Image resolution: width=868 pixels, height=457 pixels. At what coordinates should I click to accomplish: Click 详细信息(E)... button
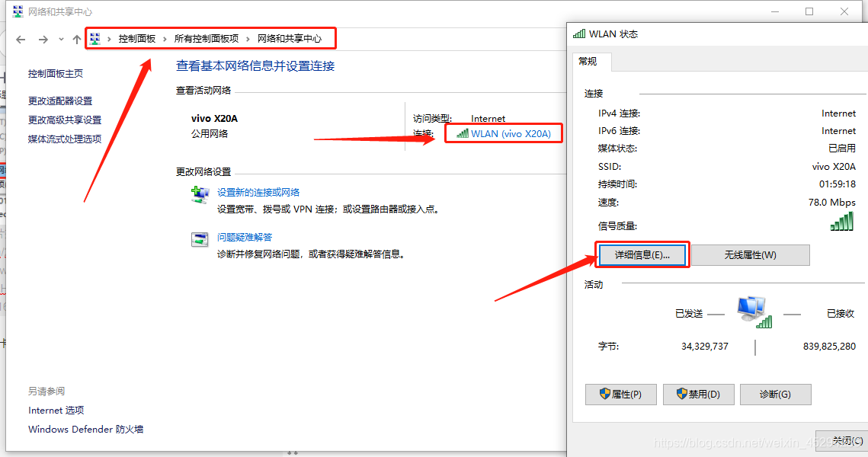(x=642, y=255)
